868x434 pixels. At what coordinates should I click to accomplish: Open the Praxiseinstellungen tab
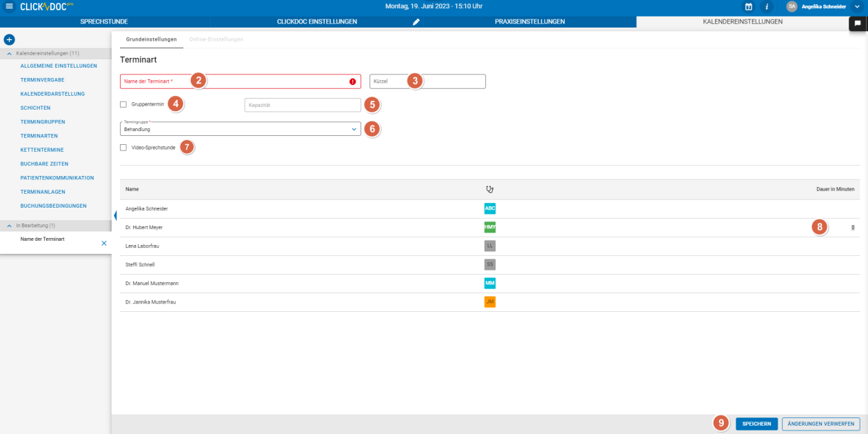tap(529, 22)
